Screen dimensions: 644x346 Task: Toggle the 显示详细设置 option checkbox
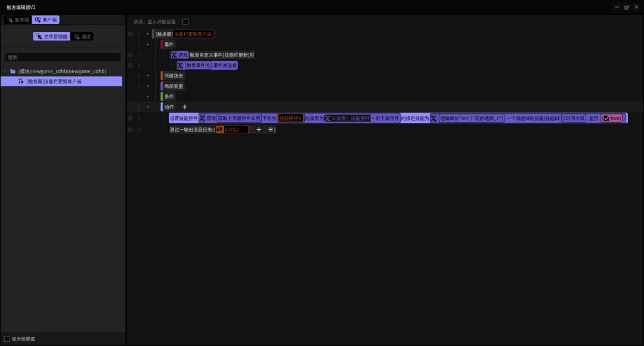pyautogui.click(x=185, y=21)
